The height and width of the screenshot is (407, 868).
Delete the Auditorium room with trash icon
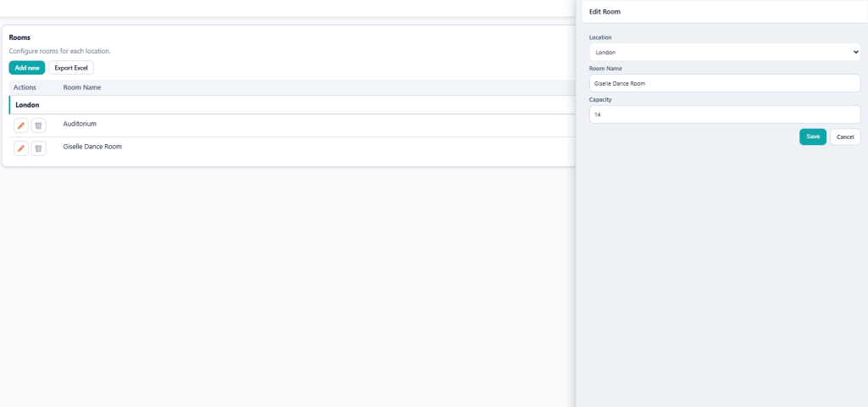tap(39, 125)
